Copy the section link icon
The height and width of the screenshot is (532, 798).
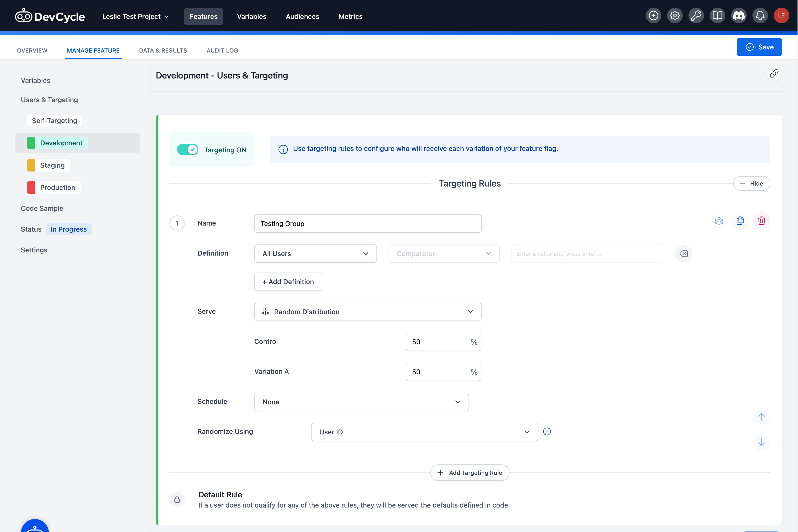point(774,74)
